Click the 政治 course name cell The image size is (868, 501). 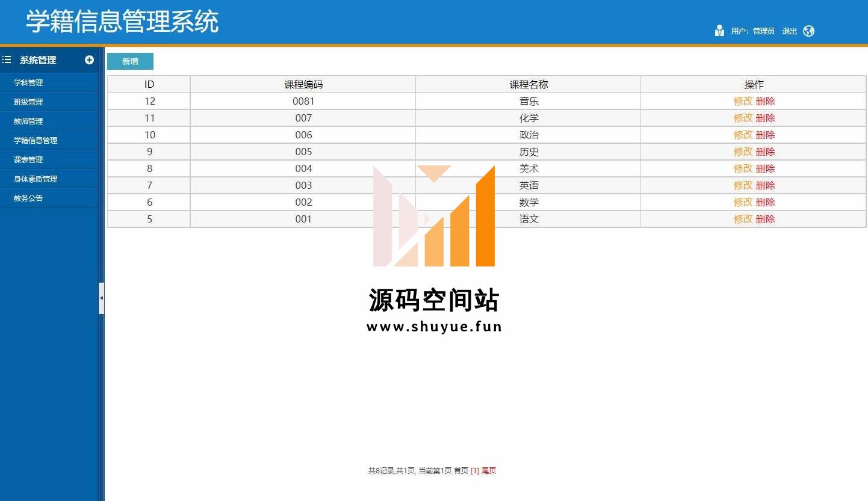[529, 135]
